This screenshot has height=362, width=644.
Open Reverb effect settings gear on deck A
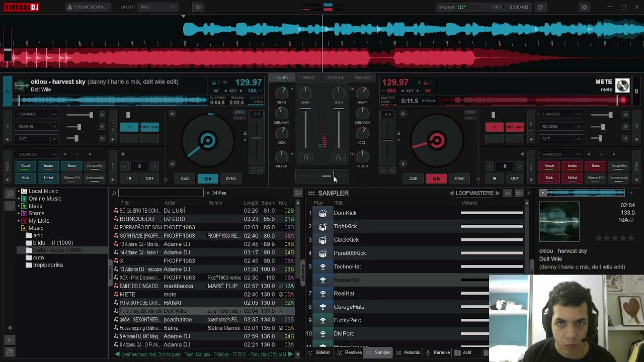point(102,127)
